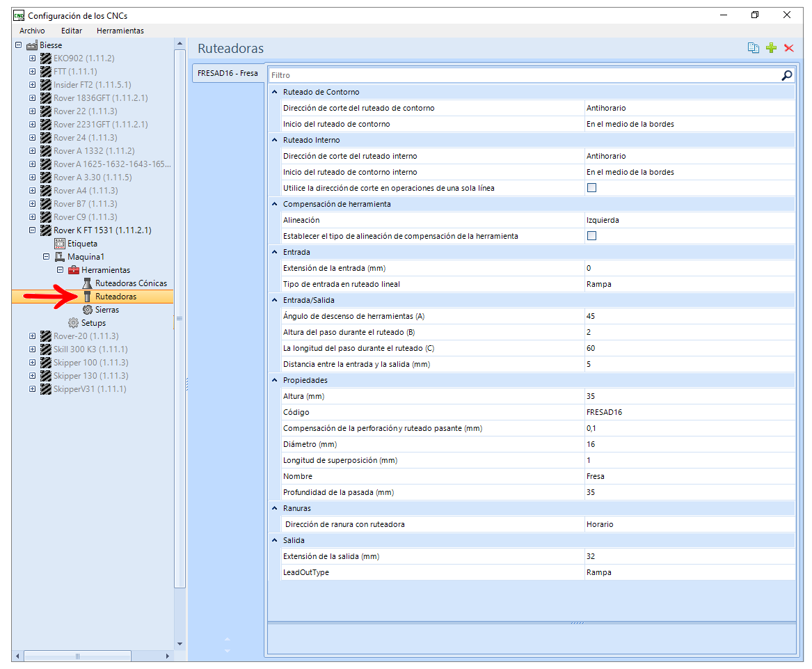This screenshot has width=812, height=669.
Task: Collapse the Entrada/Salida section
Action: (275, 301)
